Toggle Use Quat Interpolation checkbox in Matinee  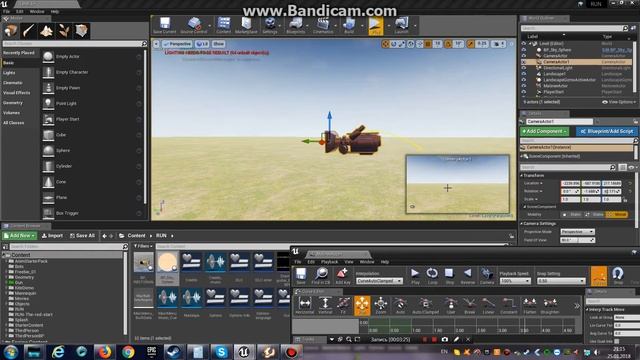(616, 341)
